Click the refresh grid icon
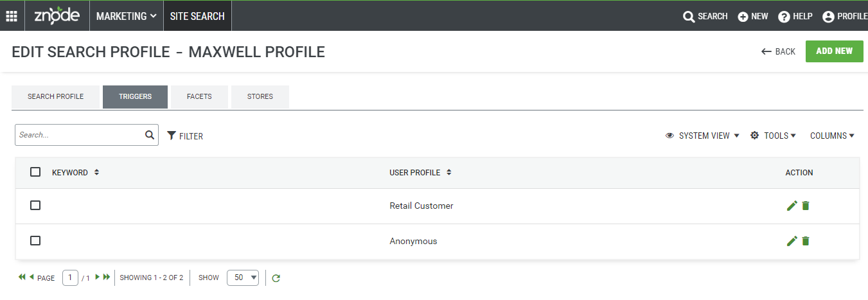 pos(276,278)
